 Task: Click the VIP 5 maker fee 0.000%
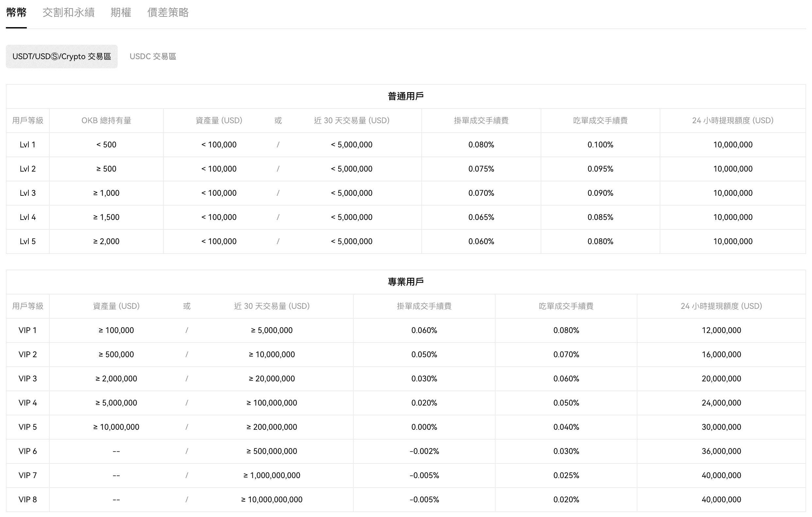point(424,427)
